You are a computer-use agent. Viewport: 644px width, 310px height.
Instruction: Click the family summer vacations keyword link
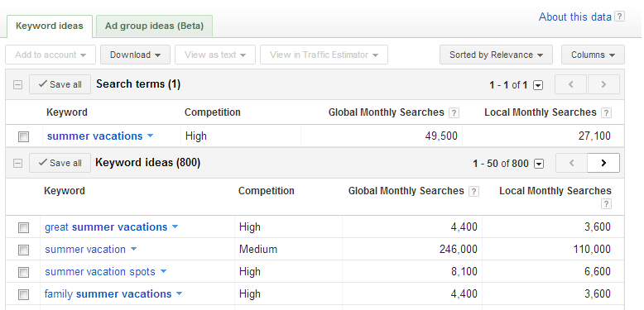point(108,294)
